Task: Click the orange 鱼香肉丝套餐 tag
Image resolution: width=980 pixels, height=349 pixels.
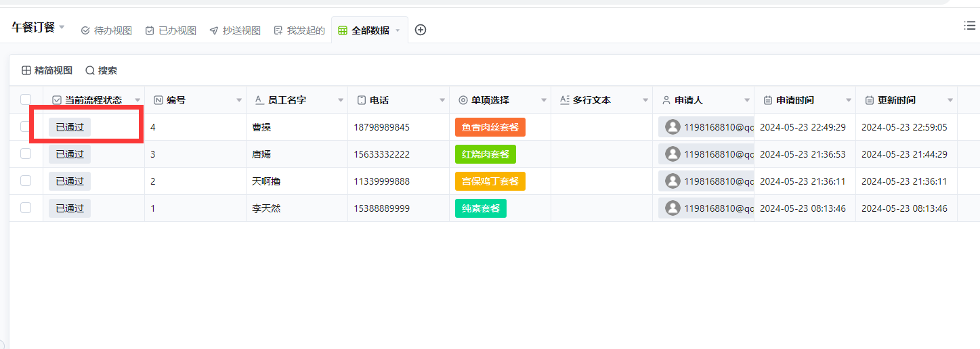Action: click(x=490, y=127)
